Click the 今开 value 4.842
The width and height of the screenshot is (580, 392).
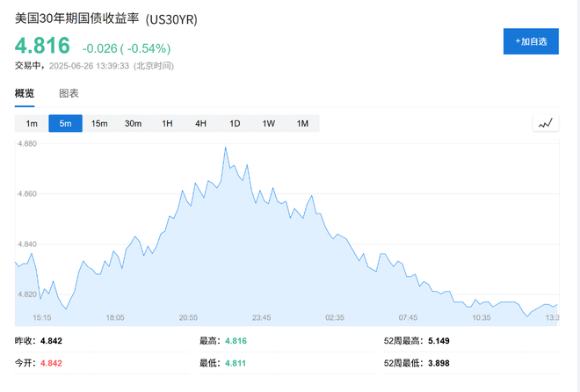click(x=50, y=362)
